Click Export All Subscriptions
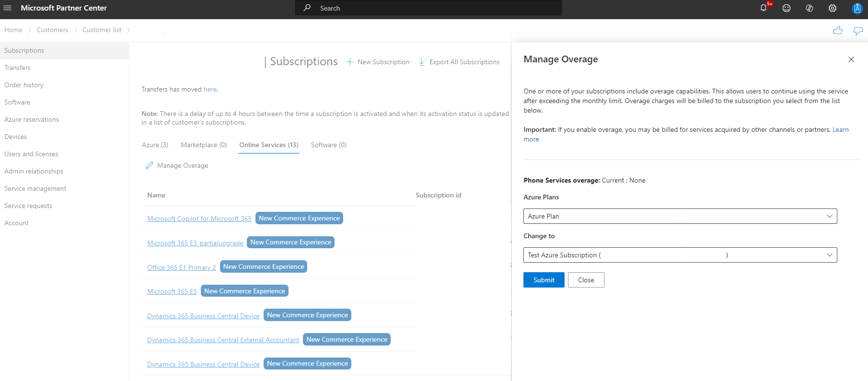Image resolution: width=868 pixels, height=381 pixels. pos(459,62)
